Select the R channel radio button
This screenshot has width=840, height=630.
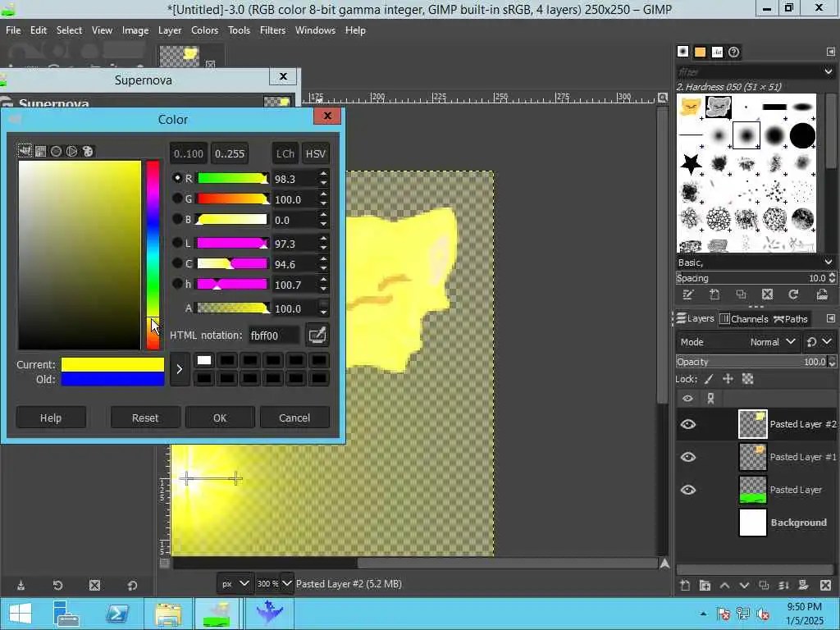tap(177, 178)
